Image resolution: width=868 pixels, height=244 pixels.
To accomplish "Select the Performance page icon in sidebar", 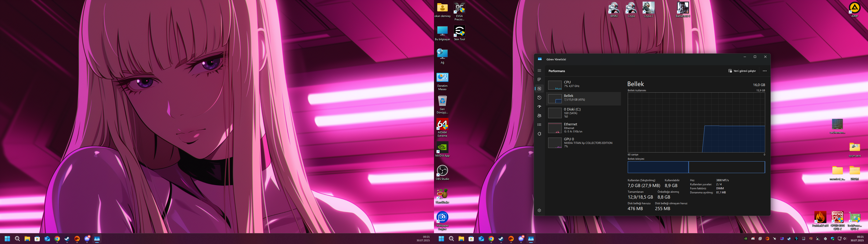I will click(x=539, y=89).
